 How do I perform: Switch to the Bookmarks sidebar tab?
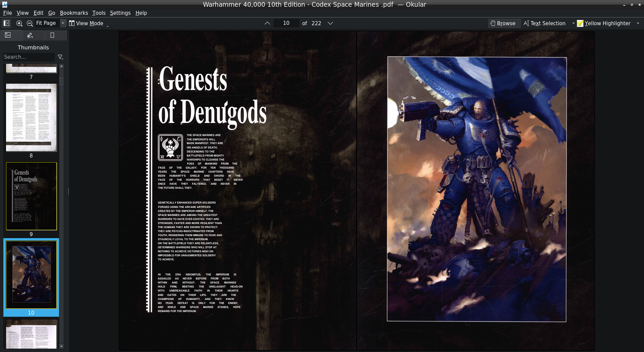coord(55,35)
